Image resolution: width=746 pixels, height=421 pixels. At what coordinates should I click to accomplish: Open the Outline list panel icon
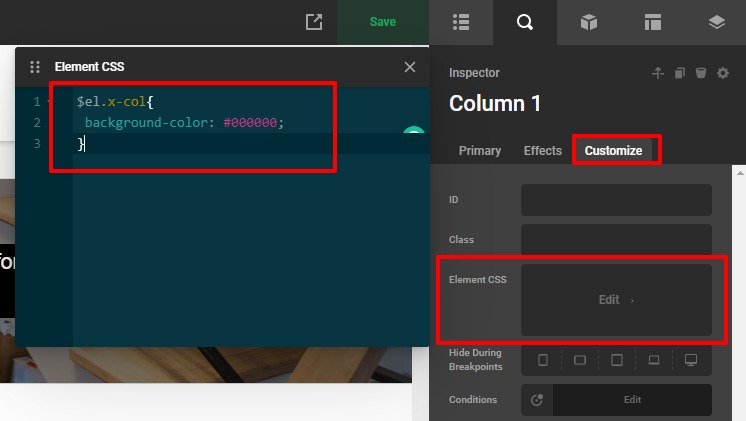pos(461,22)
